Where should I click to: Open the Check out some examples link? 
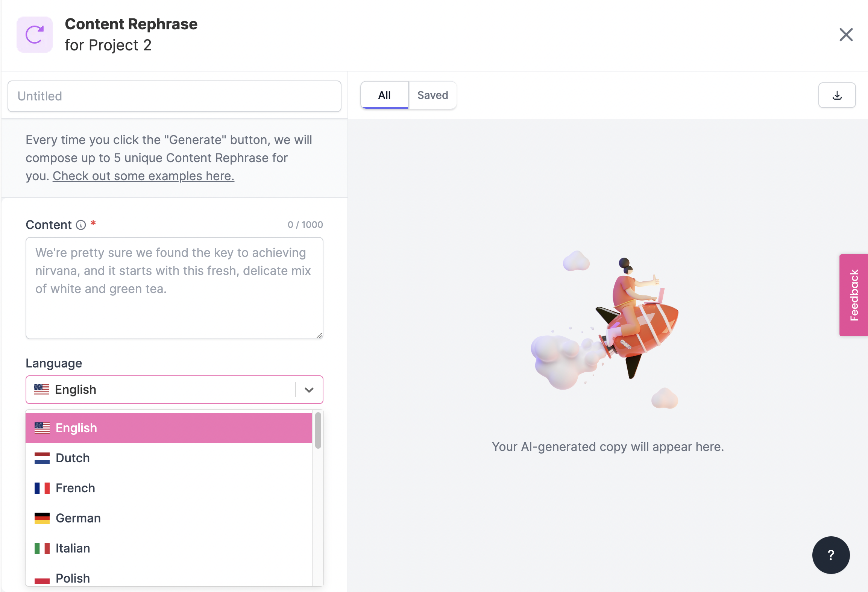click(143, 176)
